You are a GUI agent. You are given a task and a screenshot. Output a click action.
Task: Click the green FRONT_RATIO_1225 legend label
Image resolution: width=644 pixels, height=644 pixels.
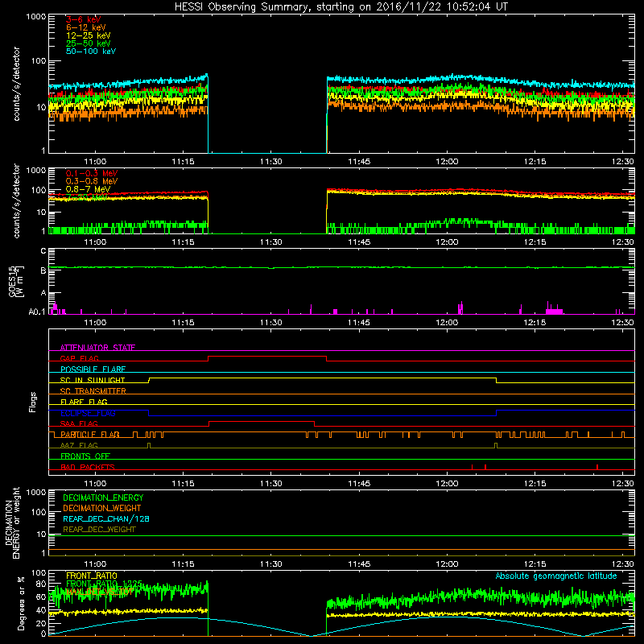tap(104, 584)
